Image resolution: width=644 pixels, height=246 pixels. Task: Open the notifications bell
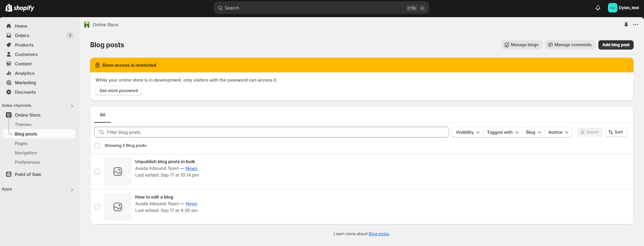[x=598, y=8]
